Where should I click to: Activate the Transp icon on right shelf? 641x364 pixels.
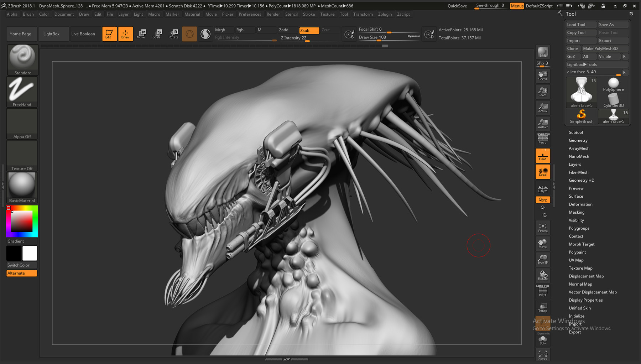click(x=542, y=307)
